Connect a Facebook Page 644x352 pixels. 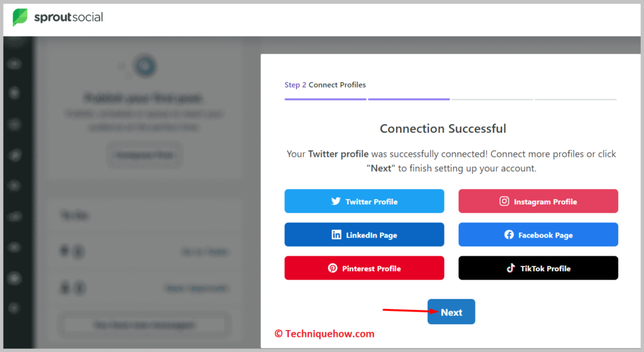(x=538, y=234)
